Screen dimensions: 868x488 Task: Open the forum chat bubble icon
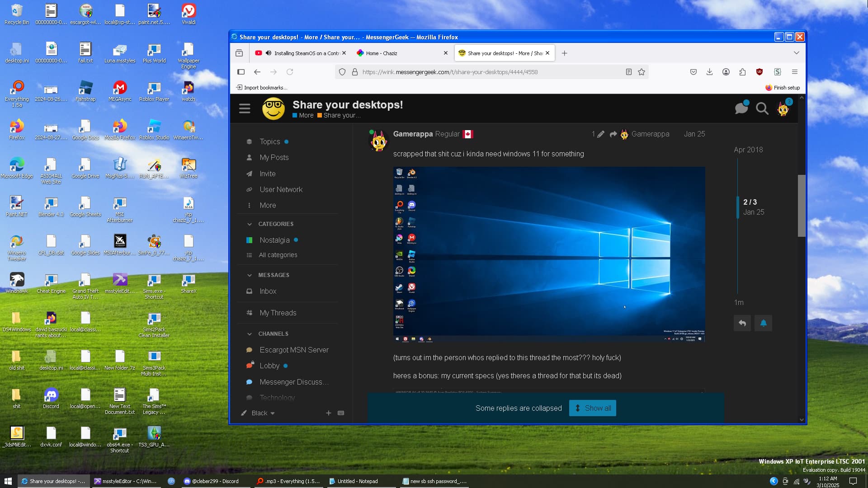741,108
